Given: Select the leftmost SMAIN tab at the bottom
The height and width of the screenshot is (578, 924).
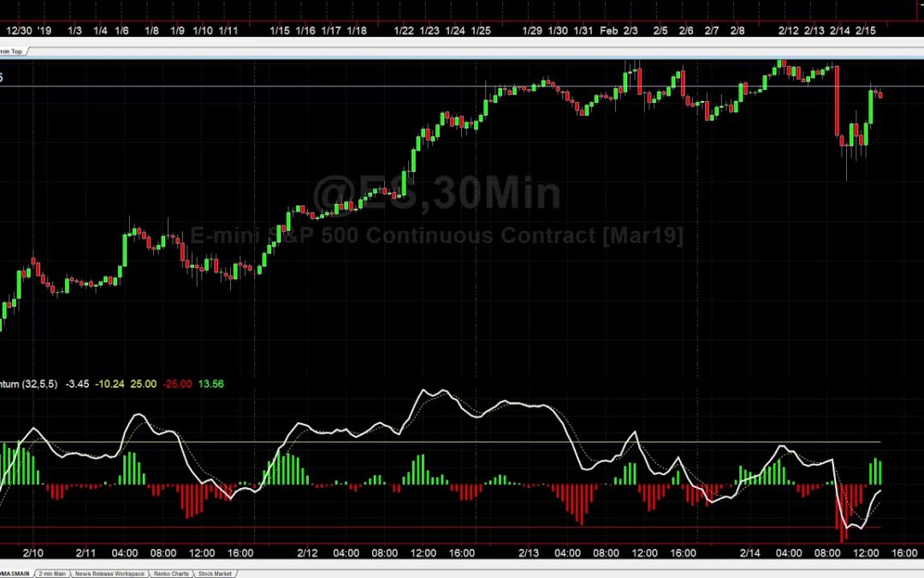Looking at the screenshot, I should (15, 573).
